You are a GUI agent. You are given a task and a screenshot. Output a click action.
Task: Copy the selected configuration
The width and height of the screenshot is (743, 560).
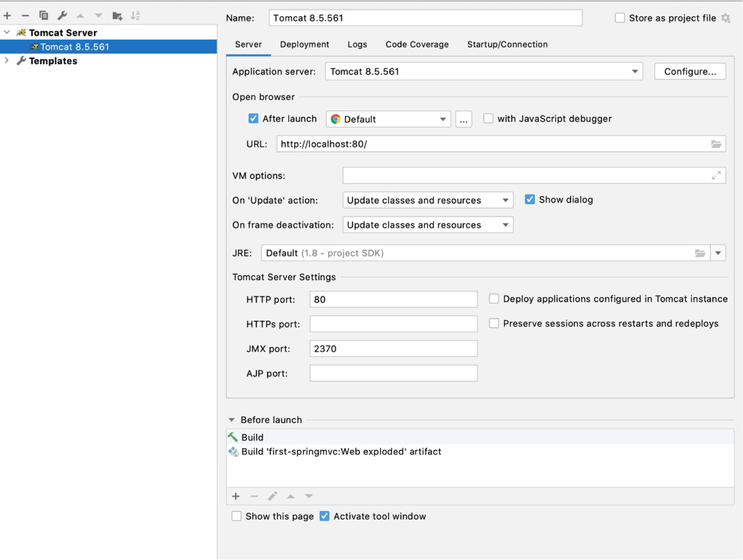[44, 16]
